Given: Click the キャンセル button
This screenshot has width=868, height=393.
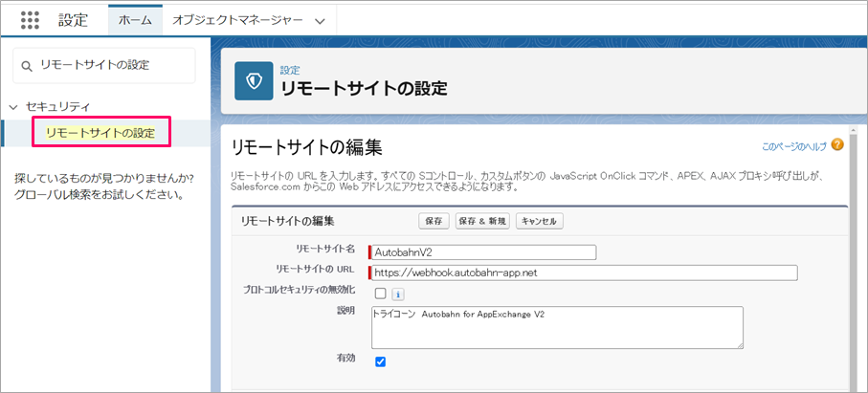Looking at the screenshot, I should coord(540,221).
